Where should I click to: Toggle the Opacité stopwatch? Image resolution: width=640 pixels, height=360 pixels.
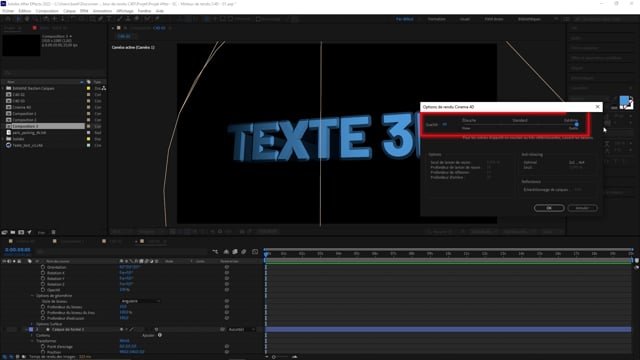coord(43,290)
